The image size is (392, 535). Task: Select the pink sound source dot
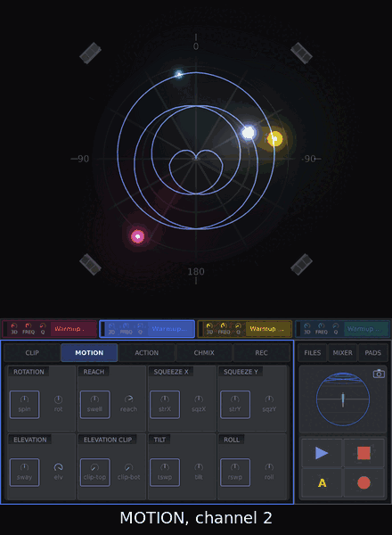(138, 236)
